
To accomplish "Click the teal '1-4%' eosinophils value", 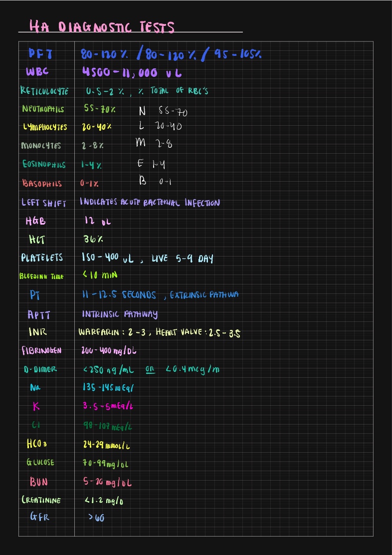I will coord(91,165).
